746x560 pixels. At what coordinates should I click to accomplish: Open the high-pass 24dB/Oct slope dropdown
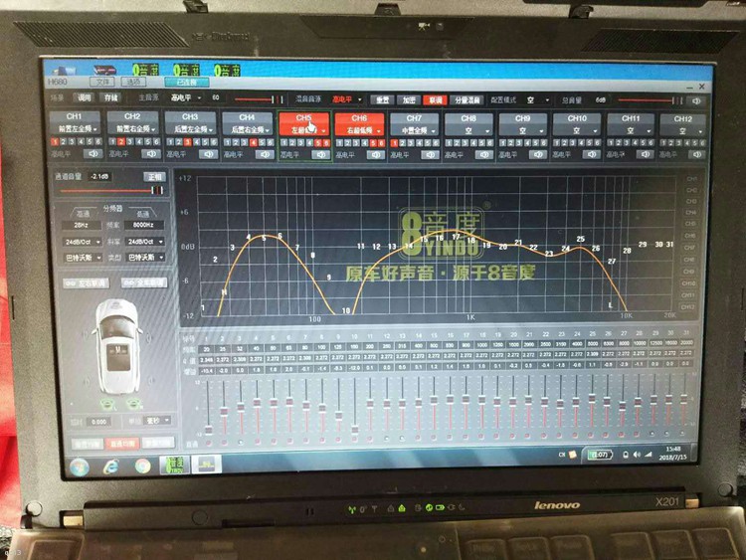[82, 242]
